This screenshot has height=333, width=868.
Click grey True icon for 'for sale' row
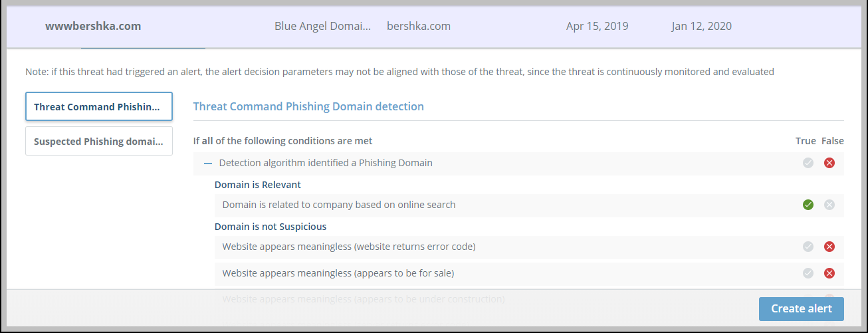[x=808, y=273]
